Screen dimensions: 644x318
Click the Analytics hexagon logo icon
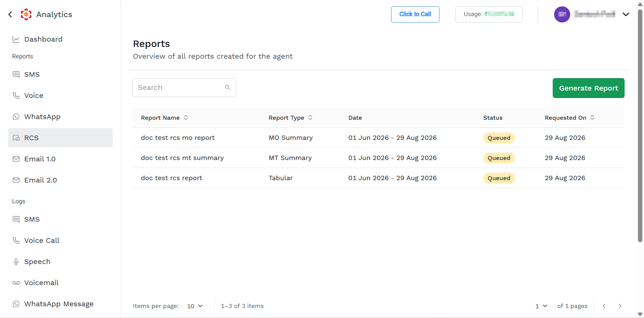click(26, 14)
